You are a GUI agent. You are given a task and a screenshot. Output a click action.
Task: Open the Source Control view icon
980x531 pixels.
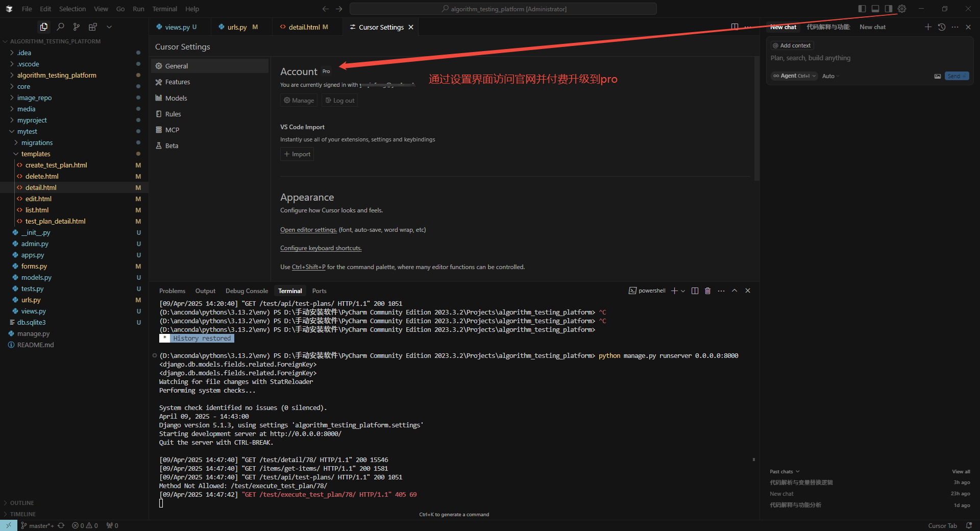77,27
